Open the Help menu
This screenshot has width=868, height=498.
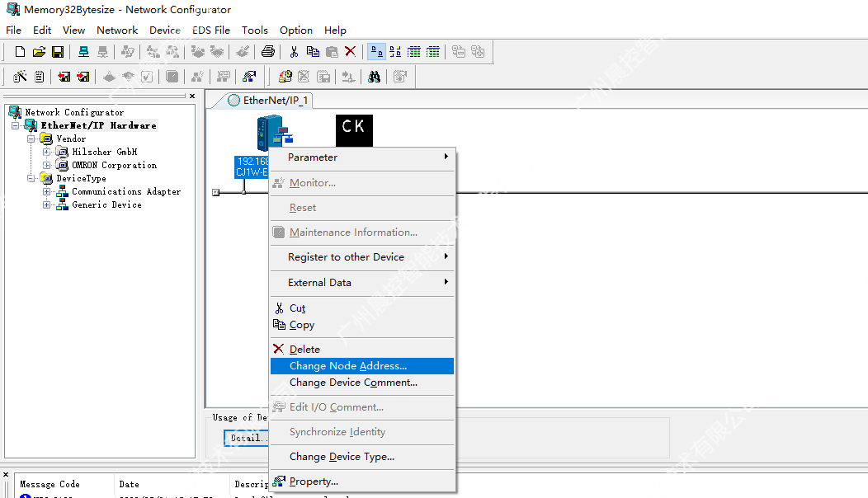click(x=335, y=31)
